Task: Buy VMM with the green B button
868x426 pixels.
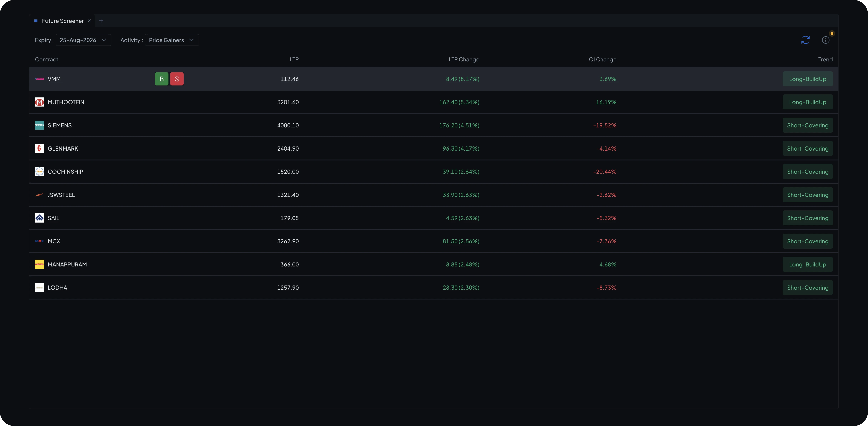Action: pos(162,79)
